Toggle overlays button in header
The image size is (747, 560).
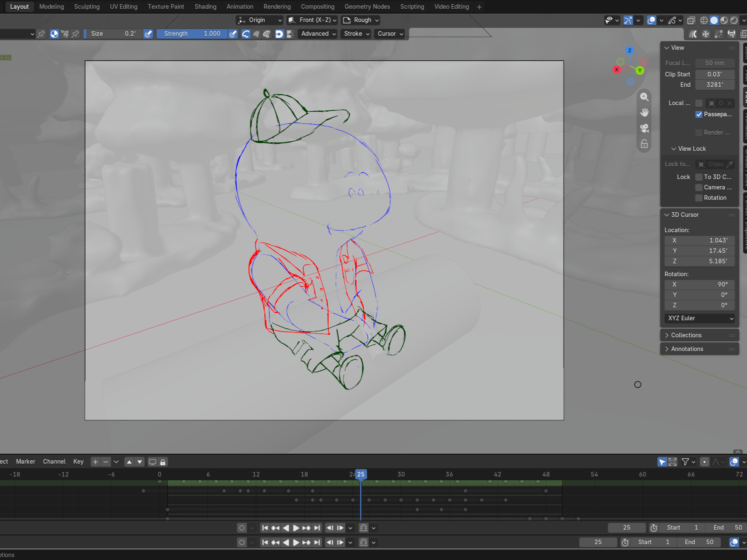pyautogui.click(x=651, y=20)
